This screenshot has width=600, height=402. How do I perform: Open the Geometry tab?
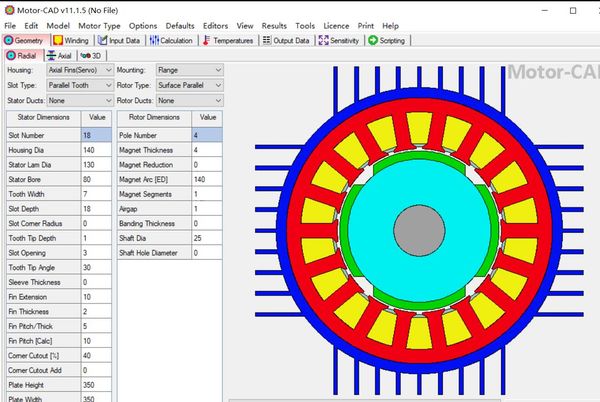[25, 41]
